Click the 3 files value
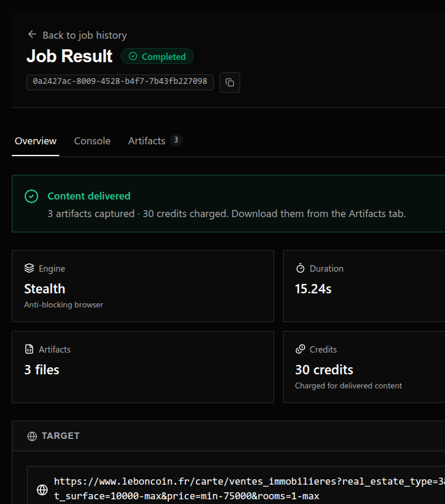The image size is (445, 504). coord(42,370)
